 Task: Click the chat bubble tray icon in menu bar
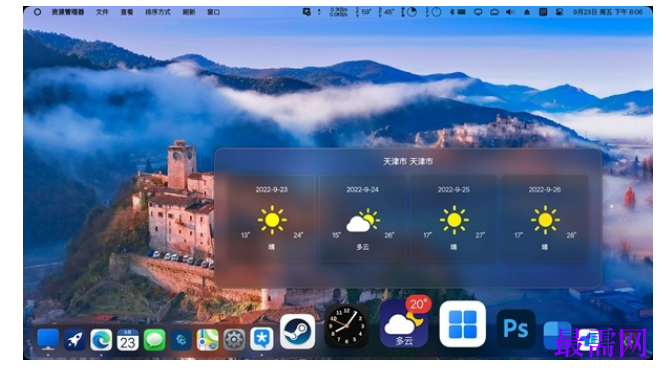[306, 12]
